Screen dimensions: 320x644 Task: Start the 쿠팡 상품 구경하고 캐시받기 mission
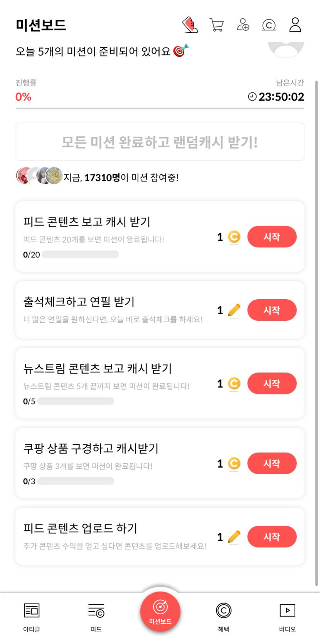click(272, 463)
